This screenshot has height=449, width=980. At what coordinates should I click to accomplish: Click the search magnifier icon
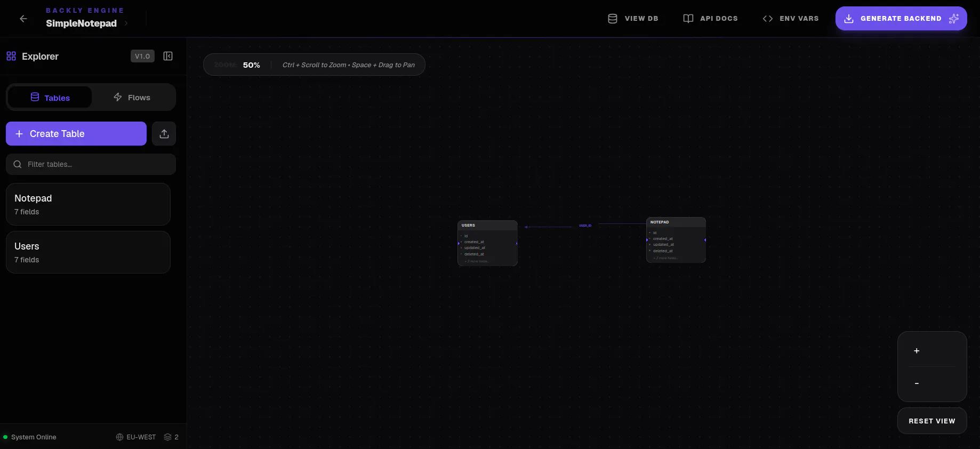18,164
